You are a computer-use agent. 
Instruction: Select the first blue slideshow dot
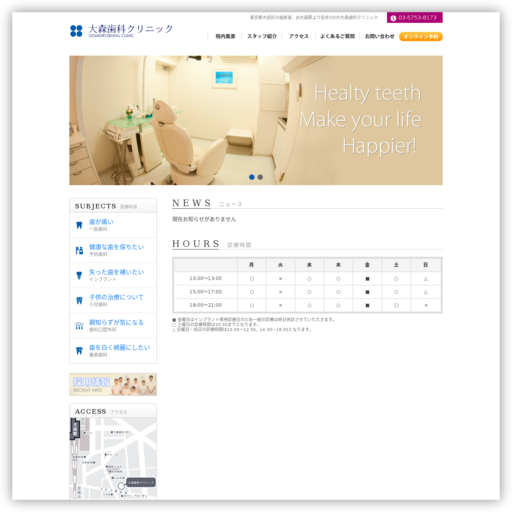pos(252,177)
